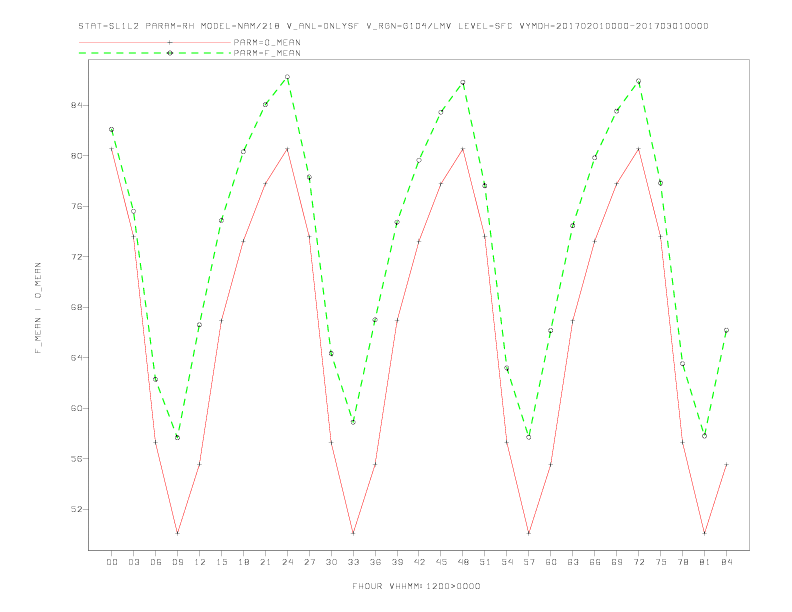This screenshot has height=612, width=792.
Task: Click x-axis forecast hour label 84
Action: pyautogui.click(x=726, y=562)
